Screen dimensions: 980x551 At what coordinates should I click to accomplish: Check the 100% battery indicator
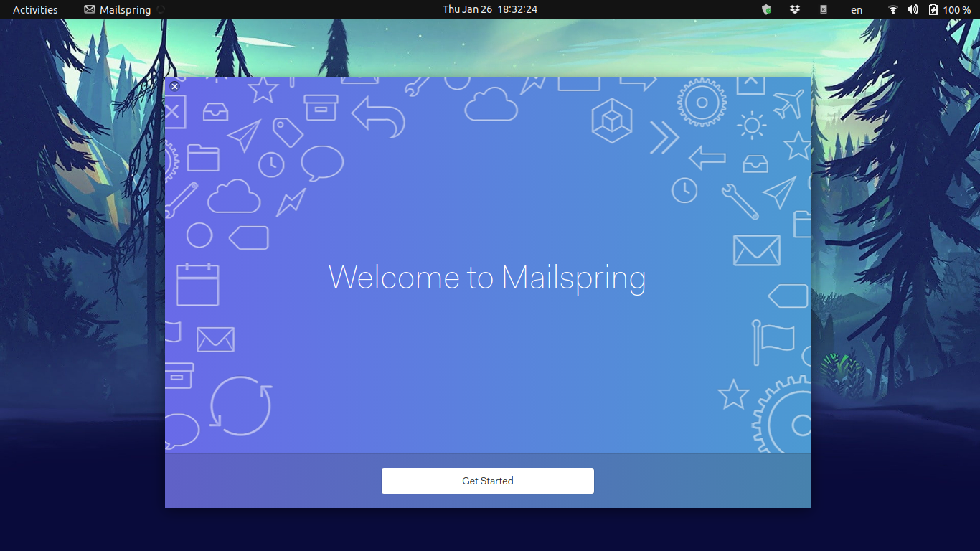tap(948, 9)
